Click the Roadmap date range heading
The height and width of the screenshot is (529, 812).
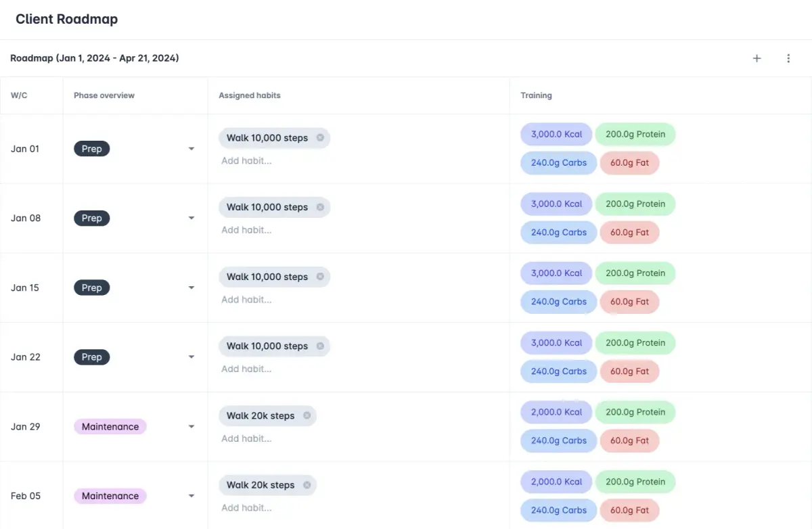[x=94, y=58]
